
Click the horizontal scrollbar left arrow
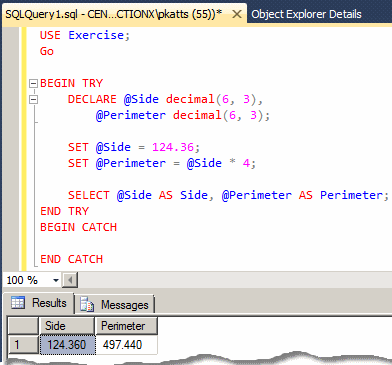pos(70,280)
